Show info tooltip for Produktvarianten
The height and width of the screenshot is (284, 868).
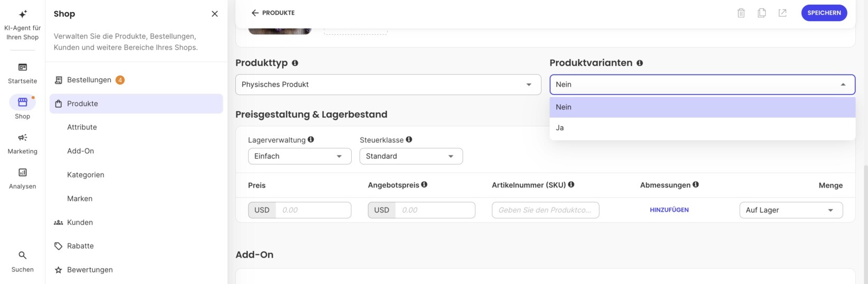point(640,63)
